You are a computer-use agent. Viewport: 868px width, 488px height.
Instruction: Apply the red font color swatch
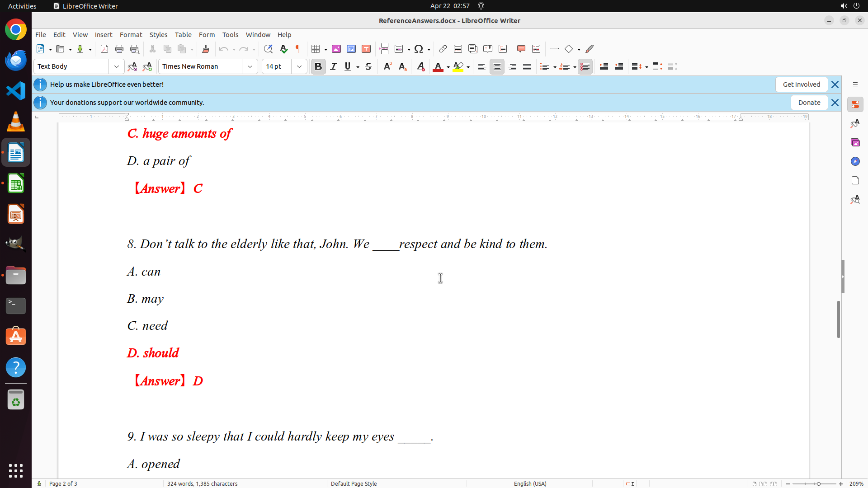click(x=438, y=67)
